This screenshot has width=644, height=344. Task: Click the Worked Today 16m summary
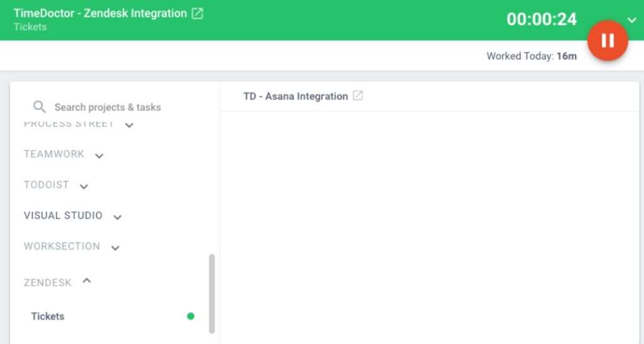pyautogui.click(x=531, y=56)
